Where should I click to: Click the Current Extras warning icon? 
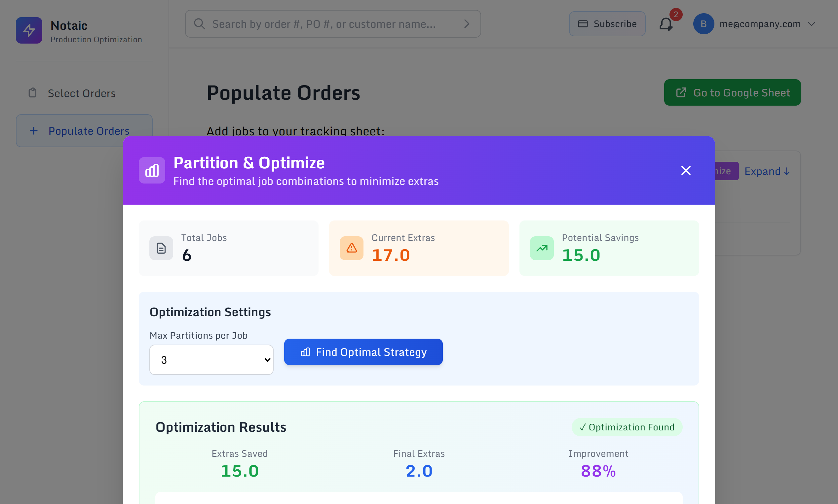point(352,248)
